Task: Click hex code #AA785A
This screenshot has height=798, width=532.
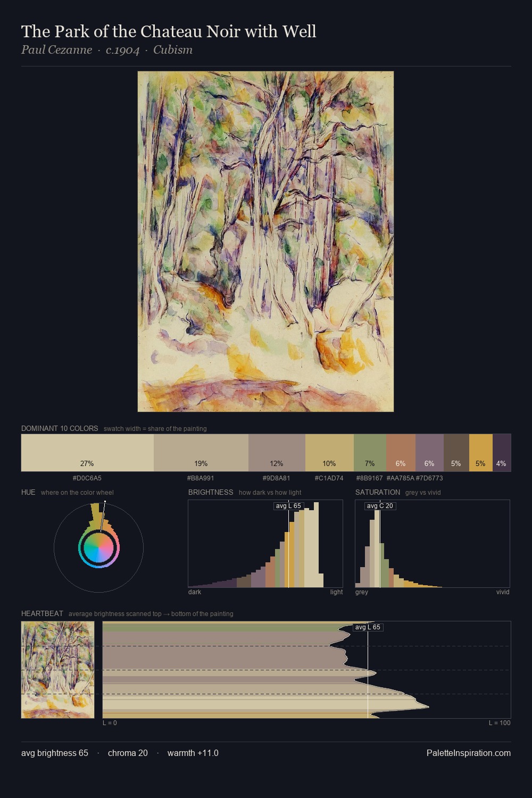Action: pyautogui.click(x=400, y=478)
